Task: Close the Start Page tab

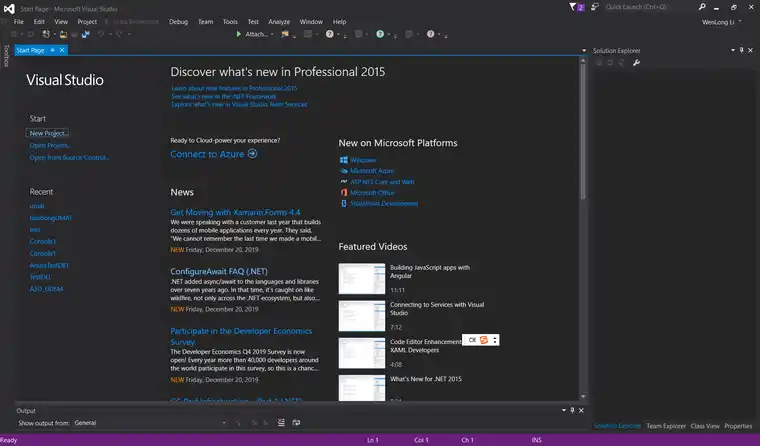Action: (x=62, y=50)
